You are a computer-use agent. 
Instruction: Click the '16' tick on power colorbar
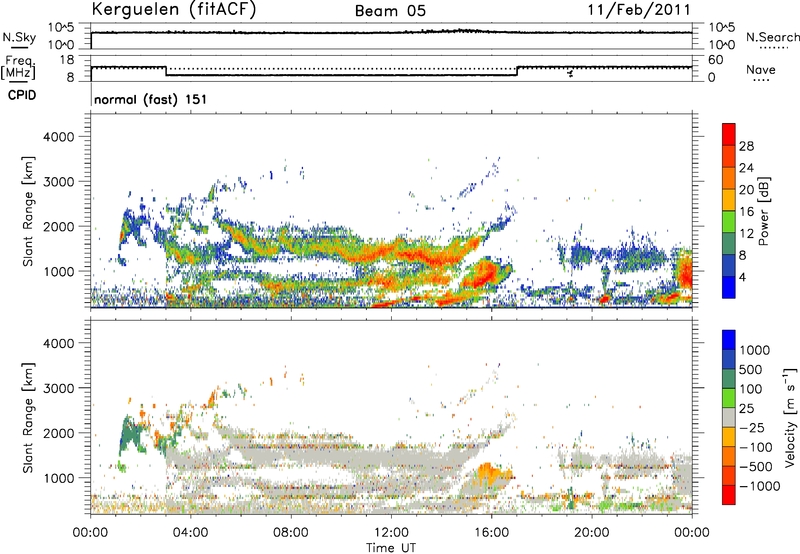tap(746, 212)
